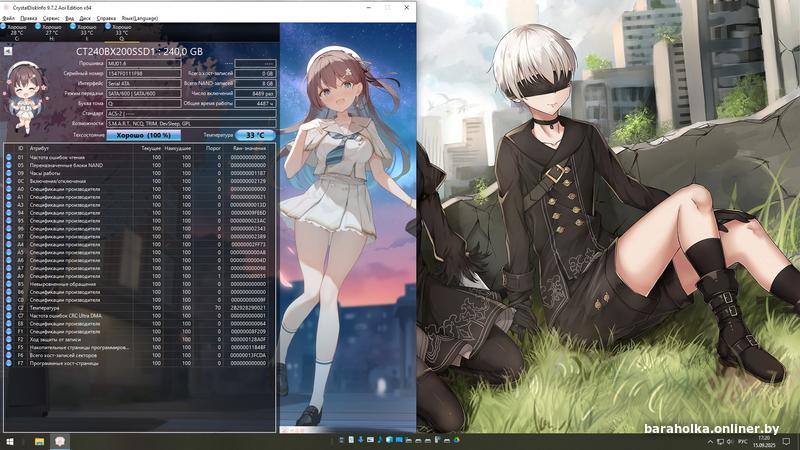The image size is (800, 450).
Task: Click the previous disk arrow icon
Action: click(8, 51)
